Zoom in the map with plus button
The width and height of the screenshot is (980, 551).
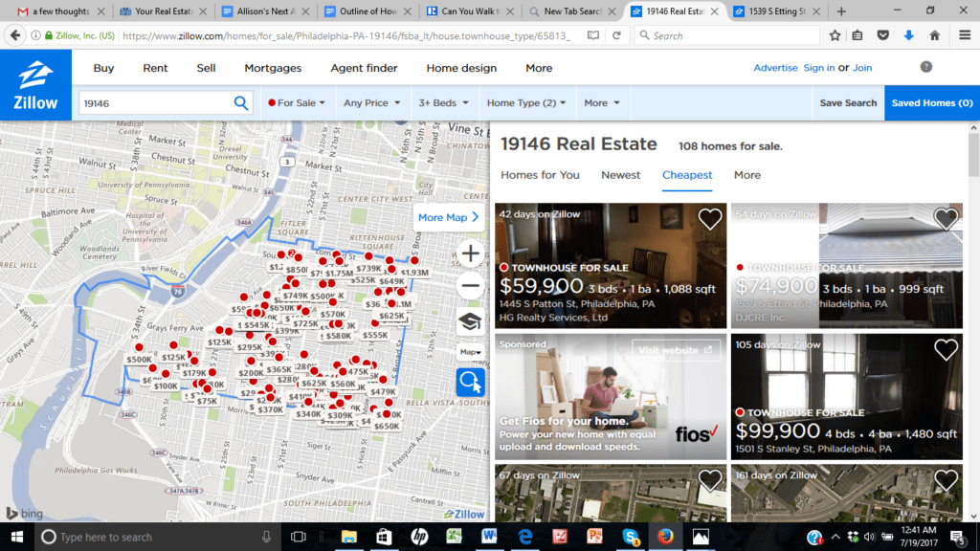[470, 253]
